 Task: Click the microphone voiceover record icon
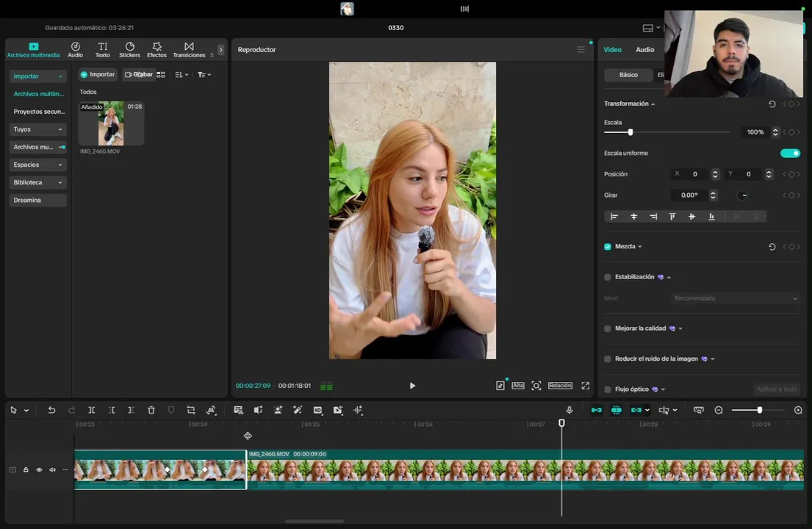coord(569,410)
